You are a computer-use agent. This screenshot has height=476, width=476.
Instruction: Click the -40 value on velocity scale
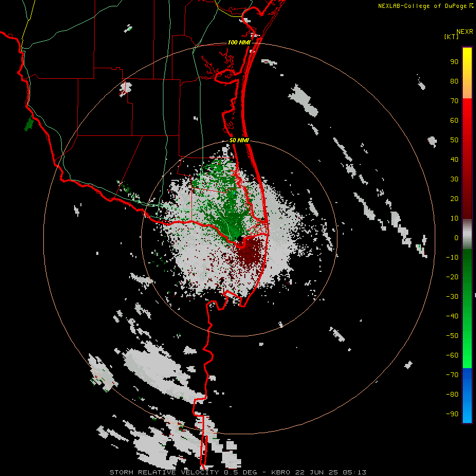pos(452,316)
